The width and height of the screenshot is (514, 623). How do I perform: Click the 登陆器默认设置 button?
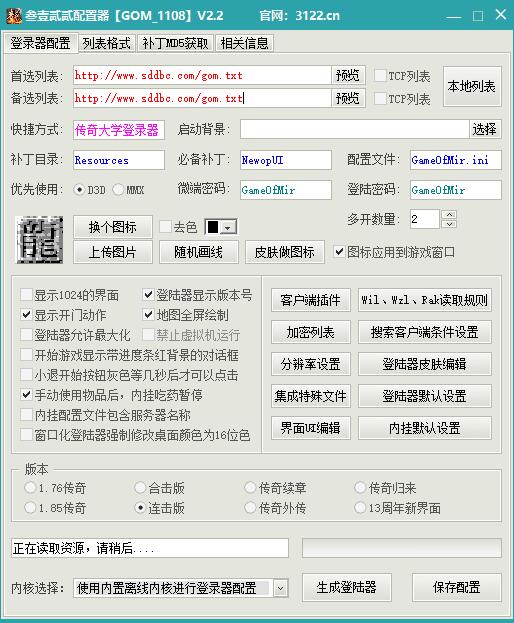pos(425,396)
